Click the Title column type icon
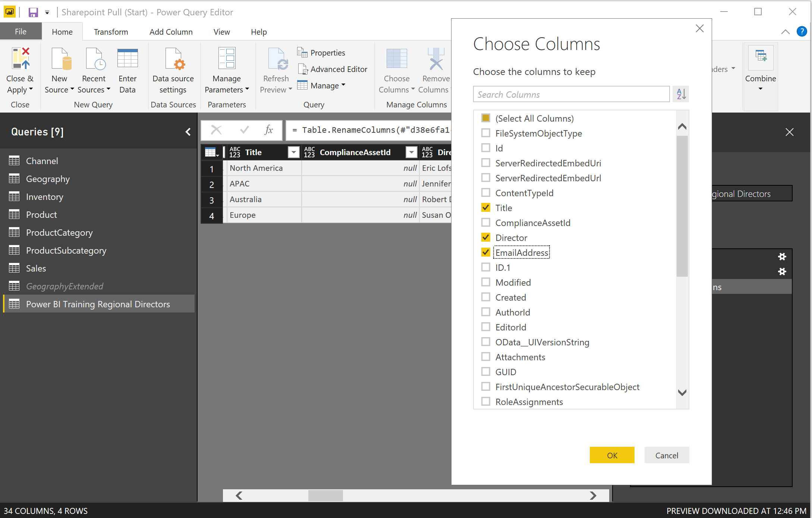Viewport: 812px width, 518px height. pos(235,152)
